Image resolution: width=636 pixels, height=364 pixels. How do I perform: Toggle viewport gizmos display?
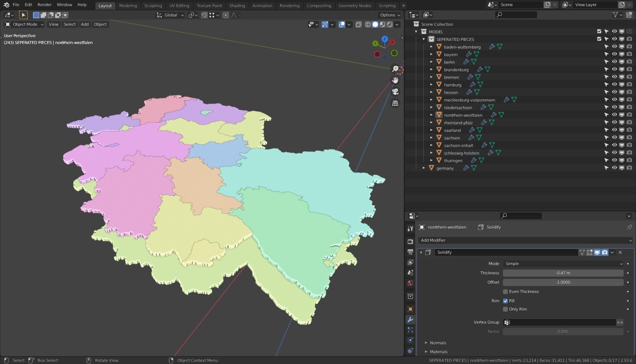pos(325,24)
